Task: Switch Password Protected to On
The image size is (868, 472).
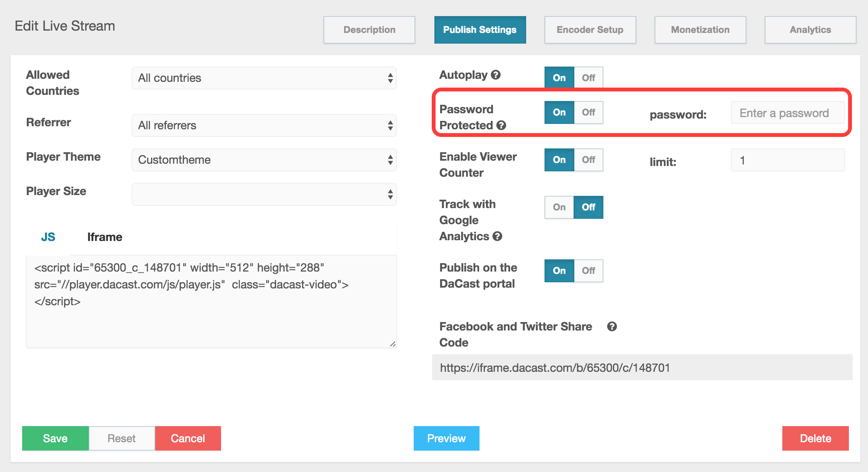Action: (559, 112)
